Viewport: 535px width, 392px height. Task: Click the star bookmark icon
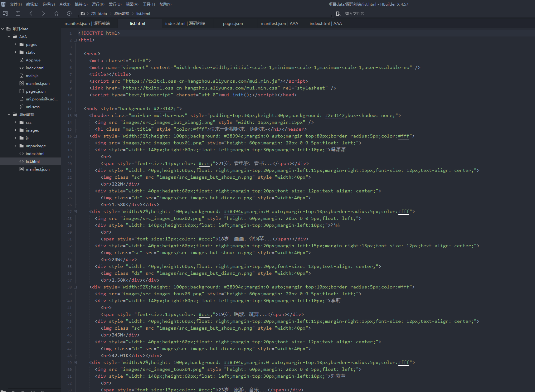click(x=56, y=13)
